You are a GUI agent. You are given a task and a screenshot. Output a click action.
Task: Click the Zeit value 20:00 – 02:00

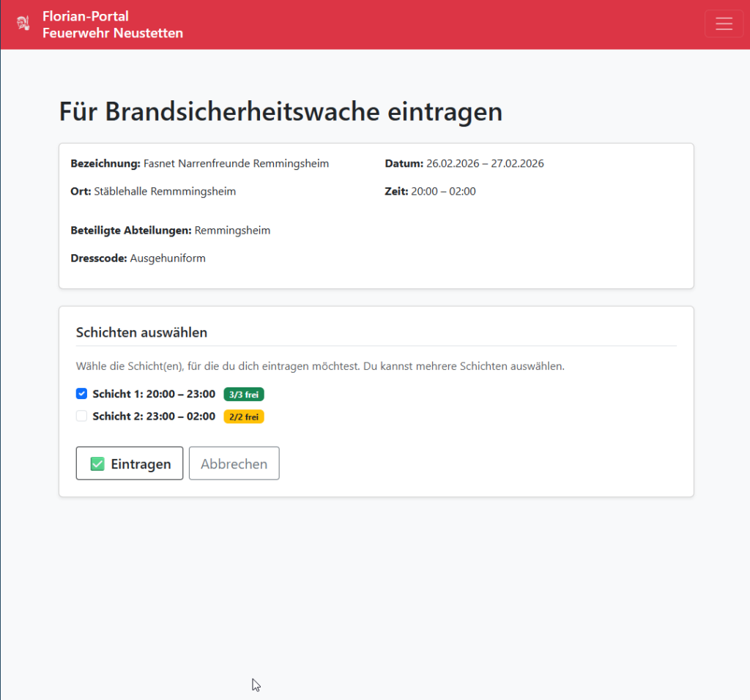coord(443,191)
